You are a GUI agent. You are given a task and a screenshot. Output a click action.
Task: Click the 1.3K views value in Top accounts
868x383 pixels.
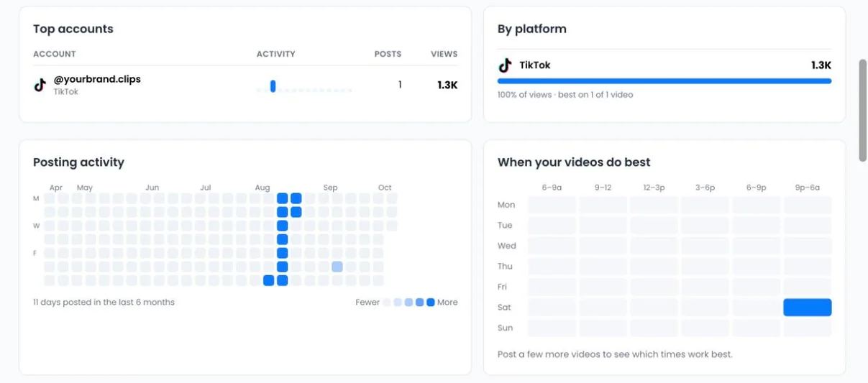(447, 85)
